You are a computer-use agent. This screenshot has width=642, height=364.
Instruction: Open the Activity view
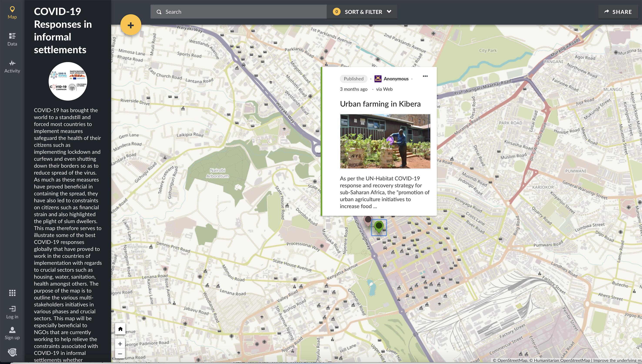[12, 66]
